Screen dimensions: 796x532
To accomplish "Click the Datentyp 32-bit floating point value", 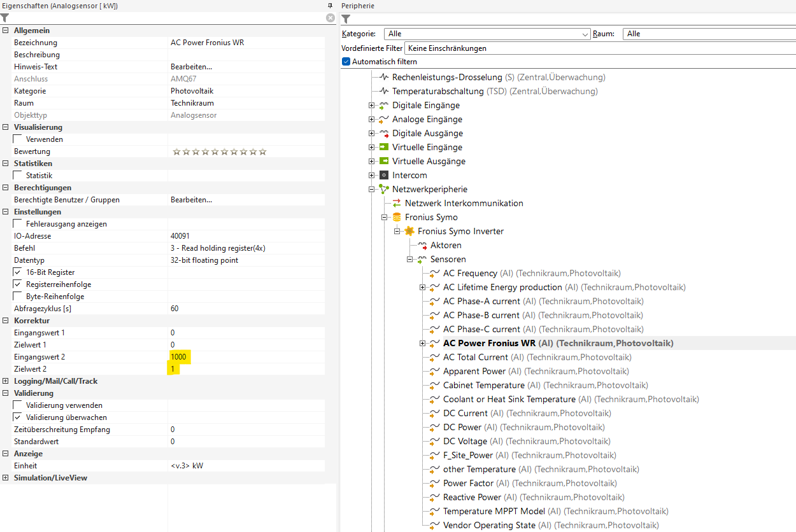I will click(204, 260).
